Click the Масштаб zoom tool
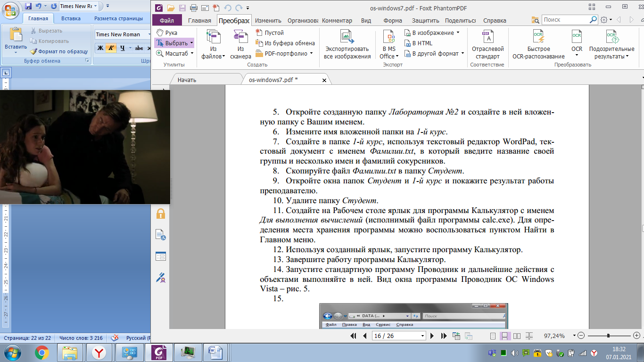644x362 pixels. pos(174,54)
